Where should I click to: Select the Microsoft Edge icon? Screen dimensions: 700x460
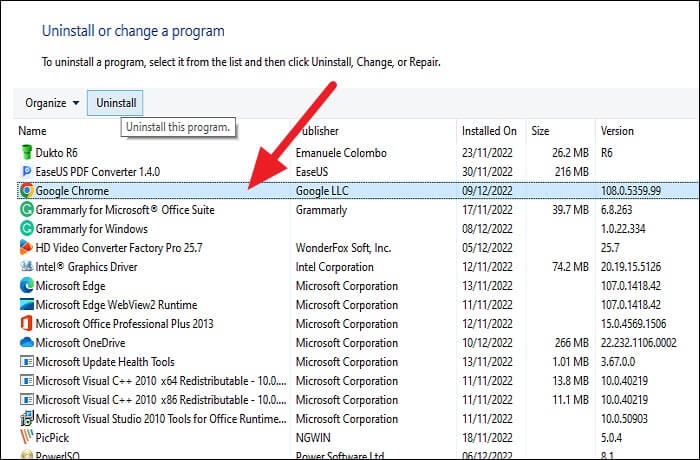coord(26,286)
